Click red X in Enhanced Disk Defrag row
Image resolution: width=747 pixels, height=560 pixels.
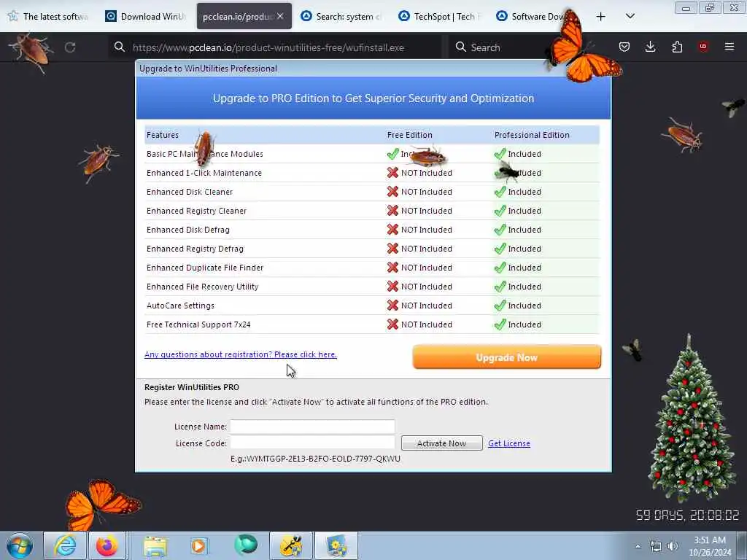392,230
